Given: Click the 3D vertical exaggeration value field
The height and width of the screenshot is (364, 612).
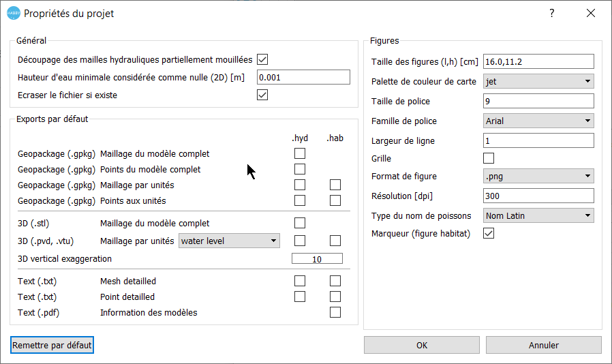Looking at the screenshot, I should tap(317, 259).
